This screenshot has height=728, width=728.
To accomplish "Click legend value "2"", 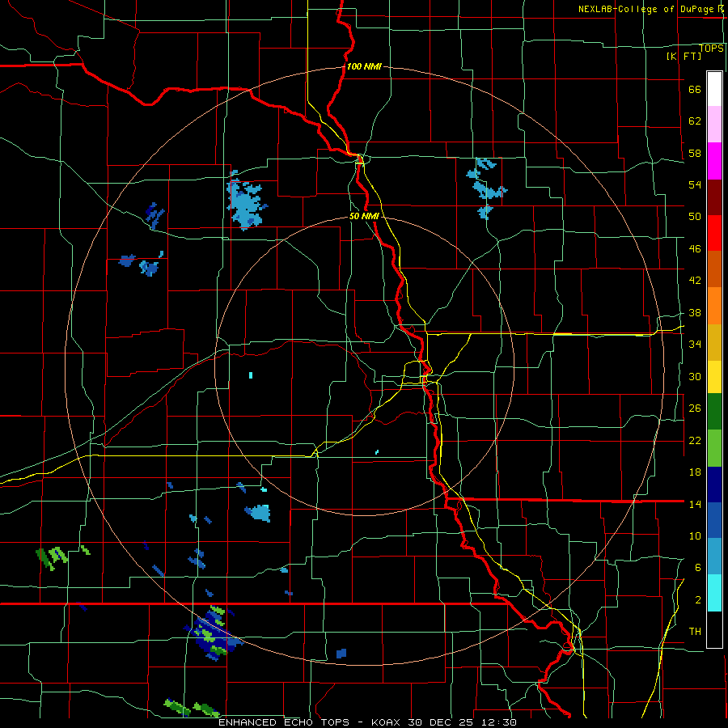I will (698, 600).
